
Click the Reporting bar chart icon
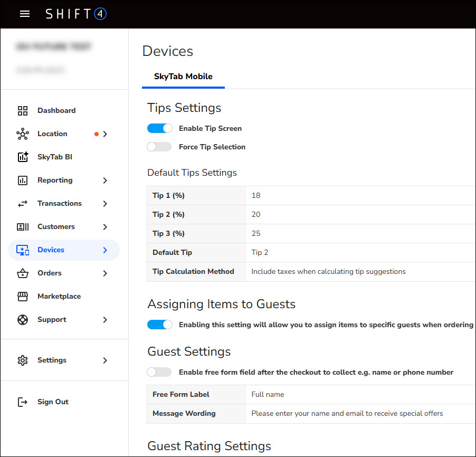[23, 180]
